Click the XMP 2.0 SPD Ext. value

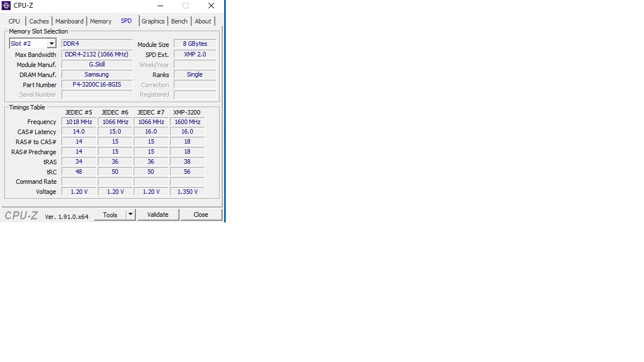[195, 54]
